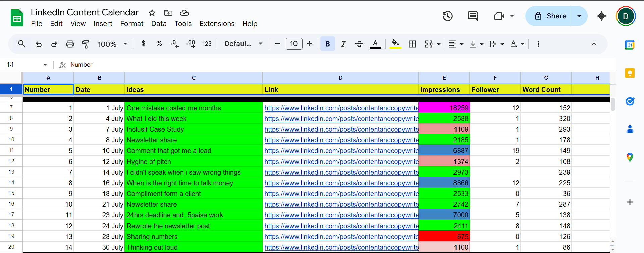Print the spreadsheet

point(70,44)
